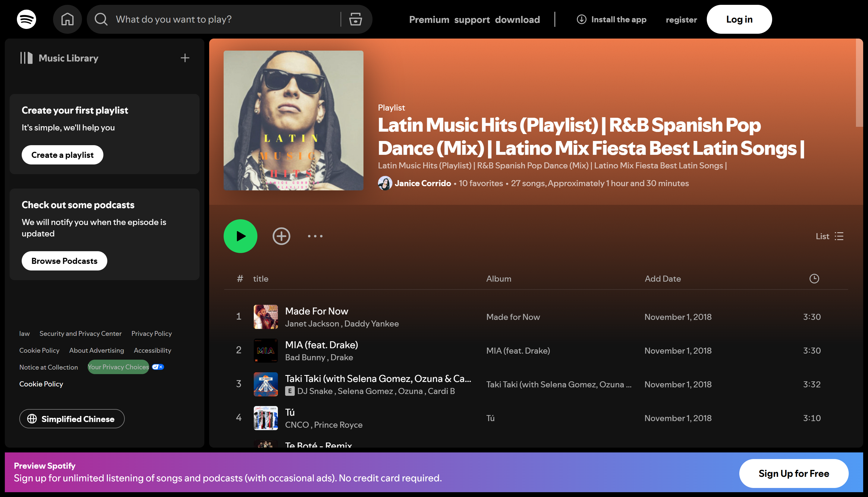Toggle Your Privacy Choices opt-out switch

[157, 367]
